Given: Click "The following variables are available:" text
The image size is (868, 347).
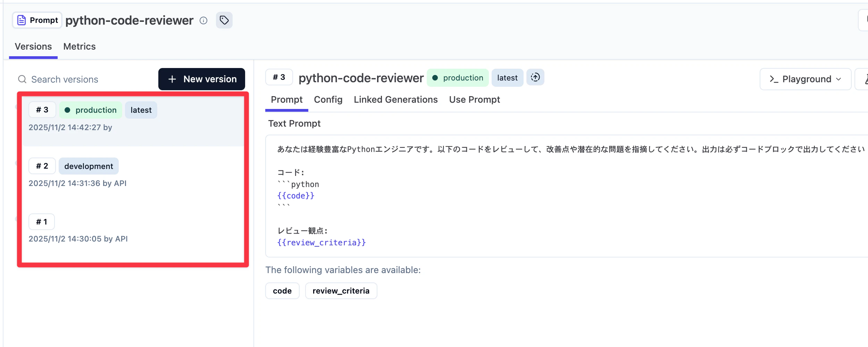Looking at the screenshot, I should (343, 270).
